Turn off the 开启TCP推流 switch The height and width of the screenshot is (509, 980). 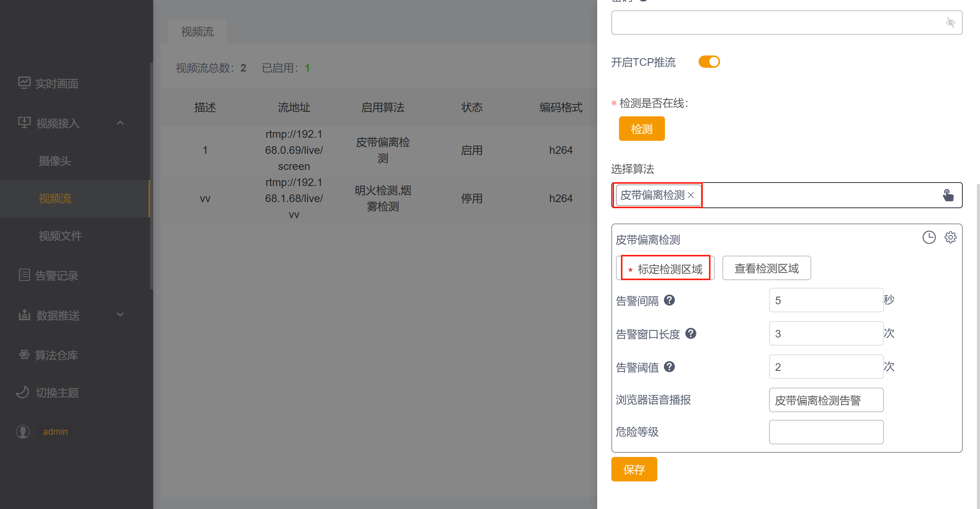(x=709, y=62)
